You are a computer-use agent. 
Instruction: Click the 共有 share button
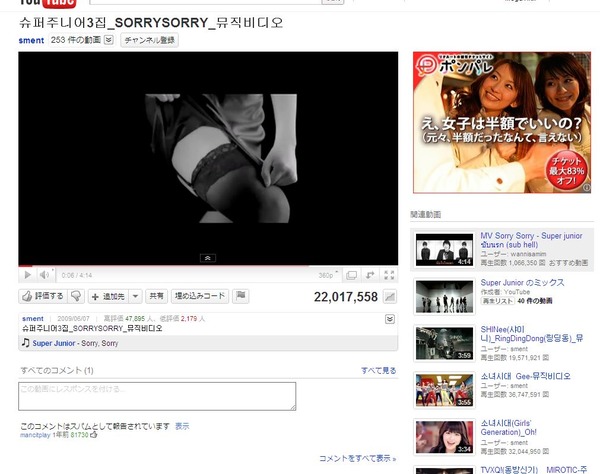point(157,296)
